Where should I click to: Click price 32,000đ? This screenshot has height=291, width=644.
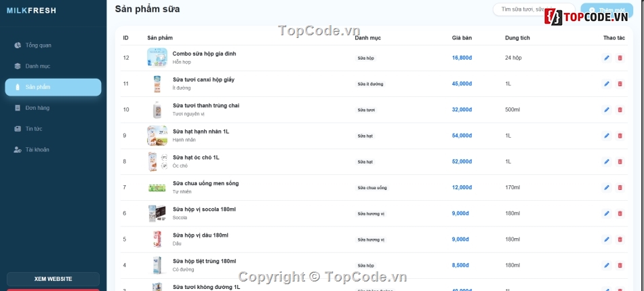click(x=462, y=110)
